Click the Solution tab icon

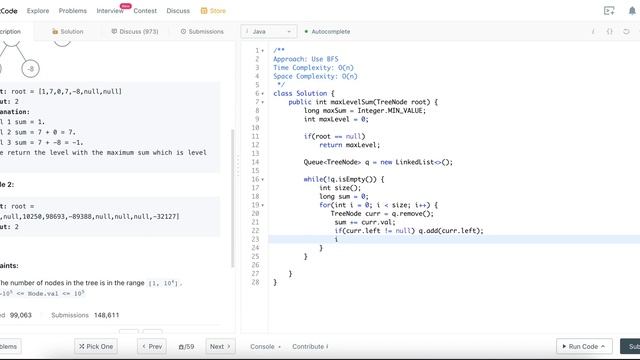(x=55, y=31)
